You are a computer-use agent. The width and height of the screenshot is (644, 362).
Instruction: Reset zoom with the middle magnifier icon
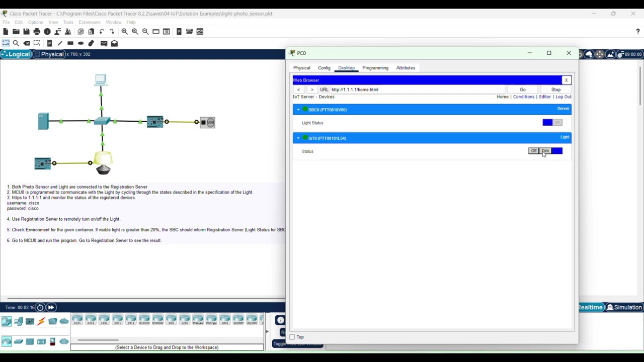135,32
